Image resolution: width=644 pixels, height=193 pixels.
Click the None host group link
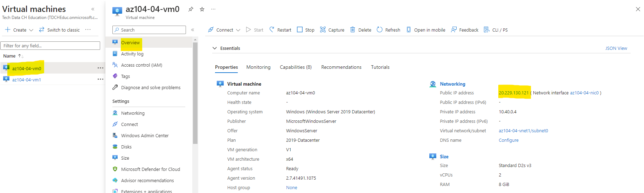pyautogui.click(x=291, y=187)
